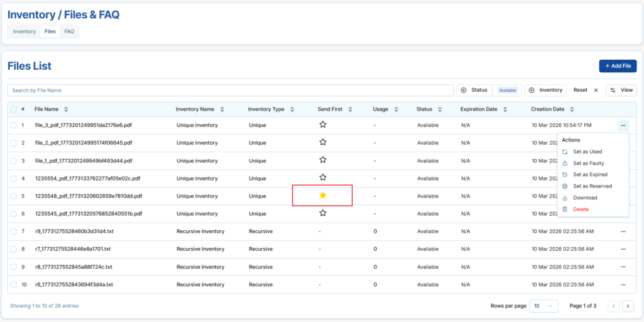The image size is (644, 322).
Task: Click the previous page chevron button
Action: (x=614, y=306)
